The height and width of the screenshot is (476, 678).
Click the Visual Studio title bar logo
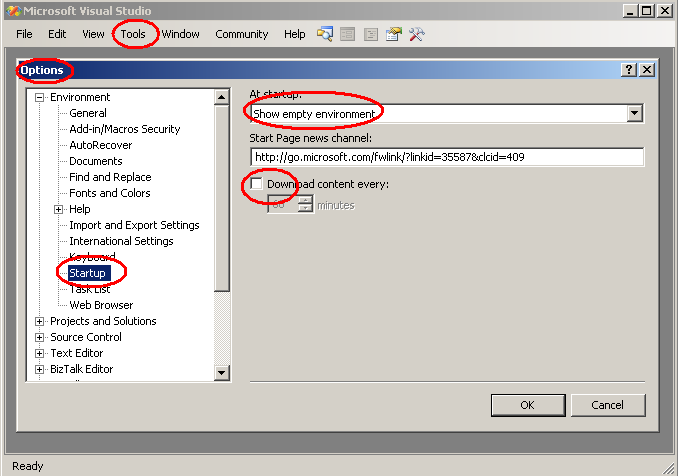pos(13,11)
